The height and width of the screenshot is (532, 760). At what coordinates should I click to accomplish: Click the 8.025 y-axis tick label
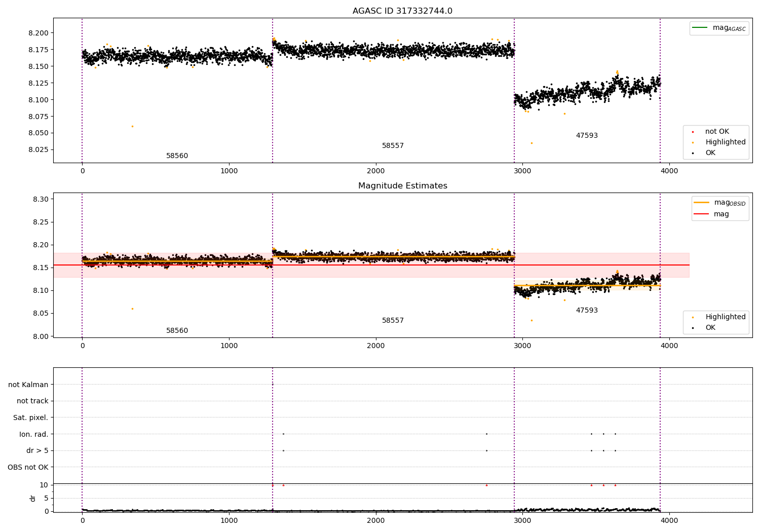click(38, 149)
